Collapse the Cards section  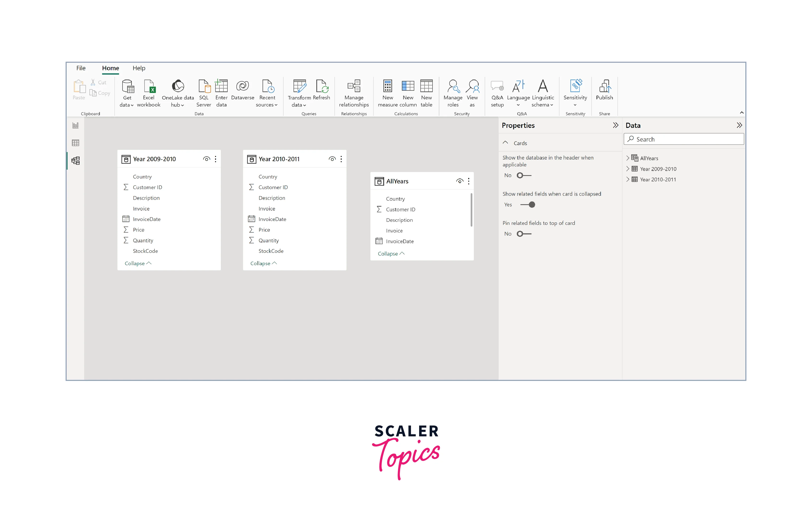tap(505, 143)
